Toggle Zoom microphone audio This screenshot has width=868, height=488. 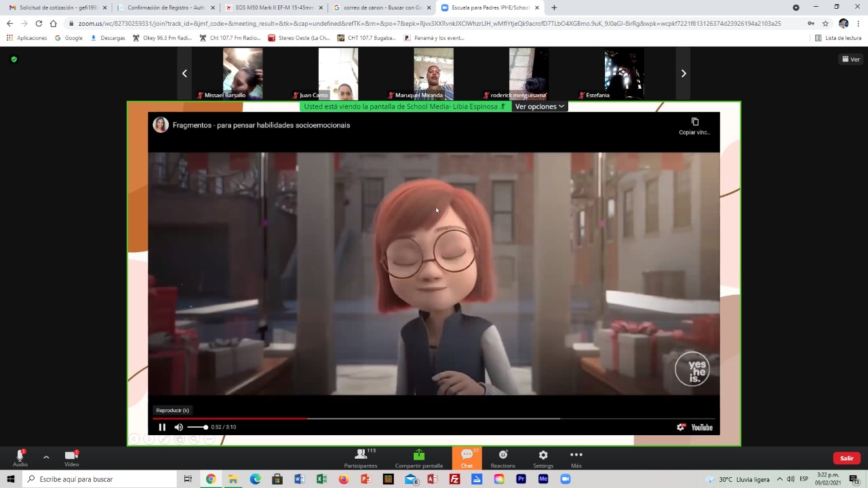tap(20, 457)
